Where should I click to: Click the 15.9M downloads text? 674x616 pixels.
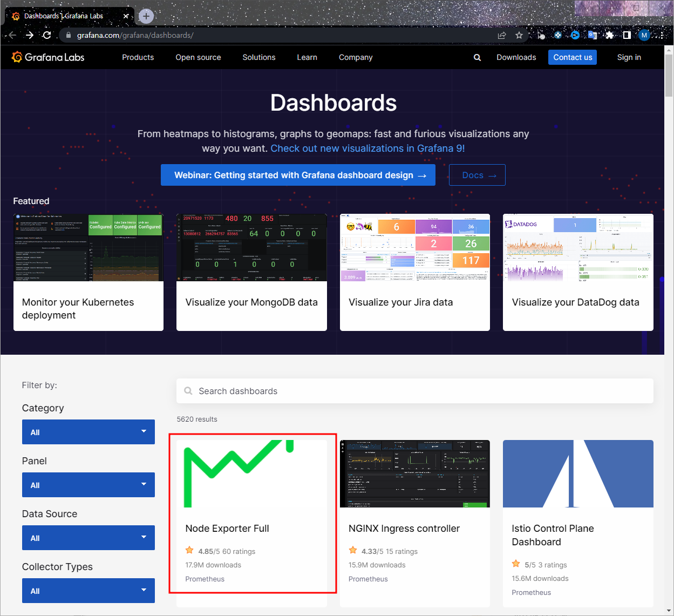[x=377, y=565]
